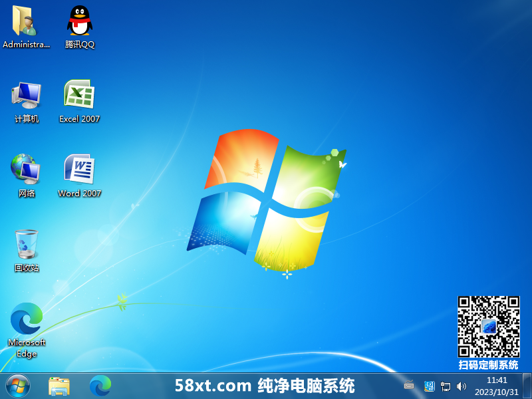The height and width of the screenshot is (399, 532).
Task: Click the 扫码定制系统 label
Action: (489, 365)
